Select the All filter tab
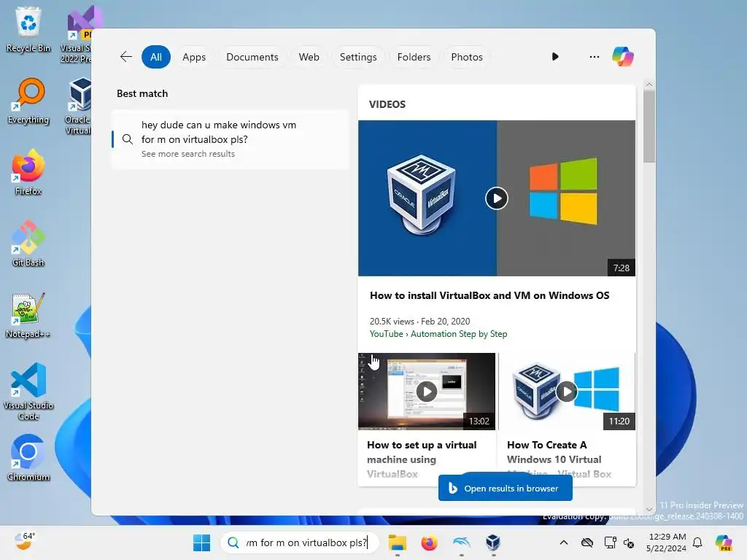 tap(156, 57)
